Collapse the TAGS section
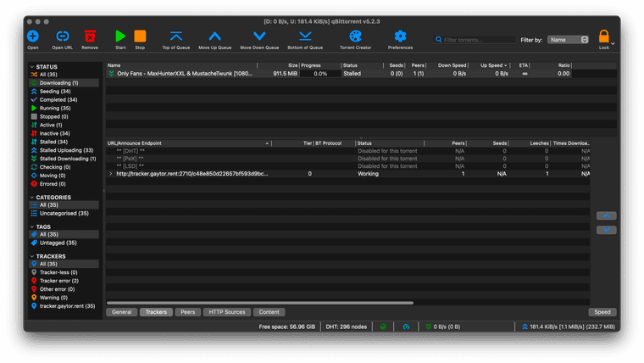Viewport: 644px width, 363px height. pos(32,227)
